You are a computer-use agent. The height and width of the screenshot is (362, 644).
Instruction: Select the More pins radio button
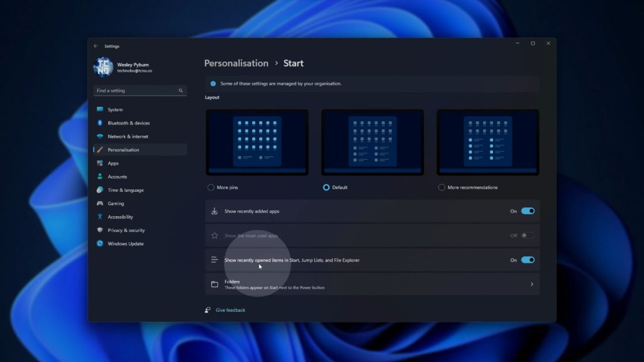pyautogui.click(x=211, y=187)
